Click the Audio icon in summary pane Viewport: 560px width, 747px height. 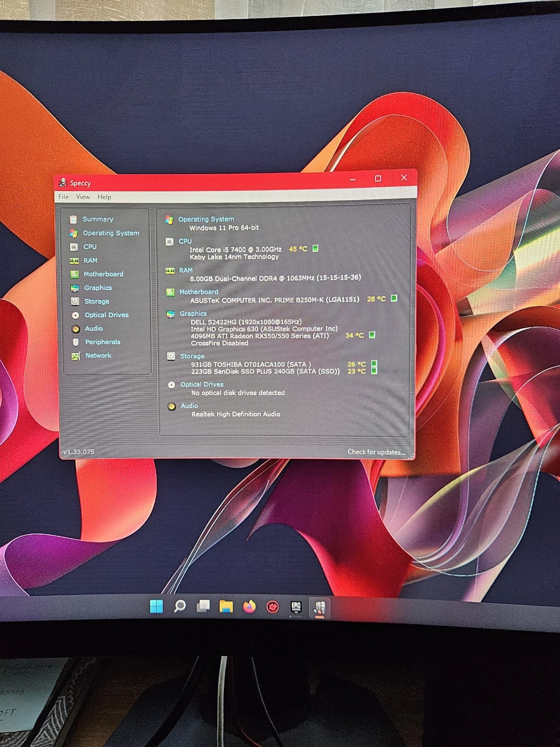(172, 406)
